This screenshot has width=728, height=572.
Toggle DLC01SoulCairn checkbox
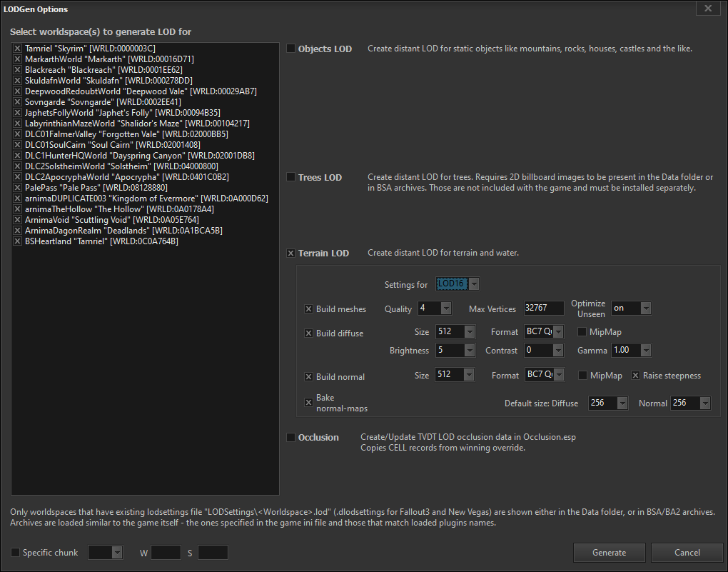(17, 144)
